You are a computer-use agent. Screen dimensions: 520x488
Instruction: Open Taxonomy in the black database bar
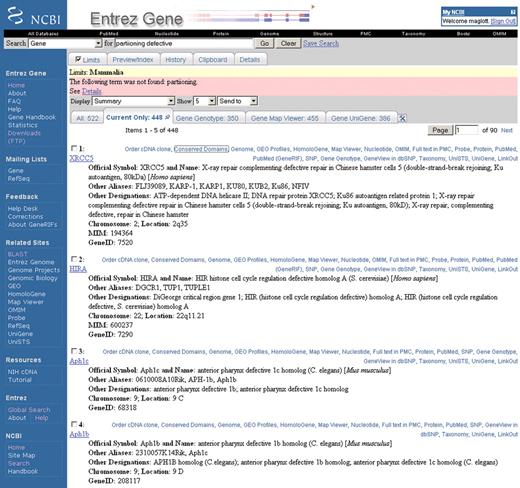point(413,34)
